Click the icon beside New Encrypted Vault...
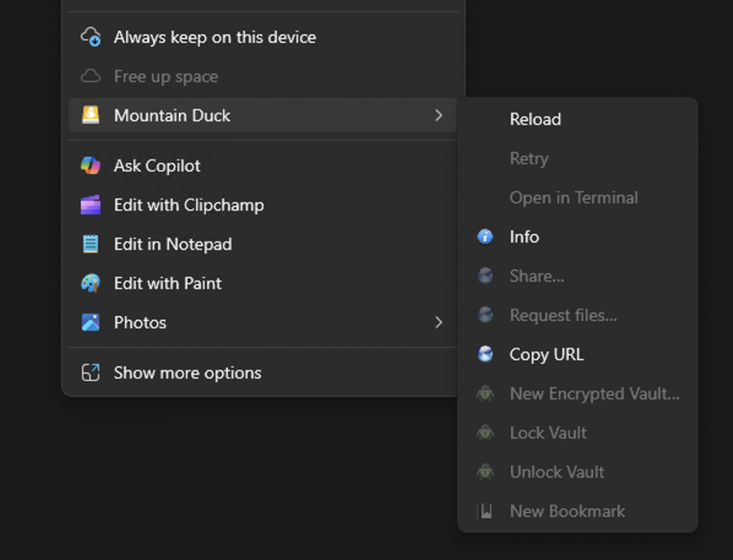The height and width of the screenshot is (560, 733). 485,393
